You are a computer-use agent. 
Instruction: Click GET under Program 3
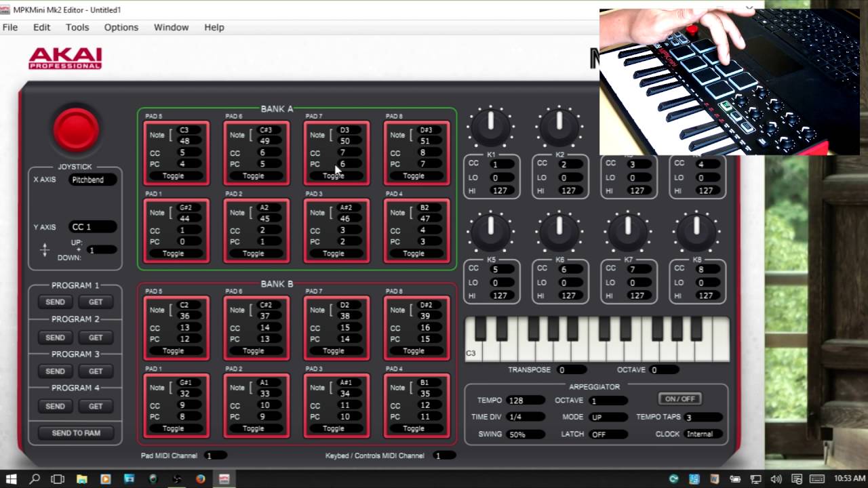tap(96, 371)
